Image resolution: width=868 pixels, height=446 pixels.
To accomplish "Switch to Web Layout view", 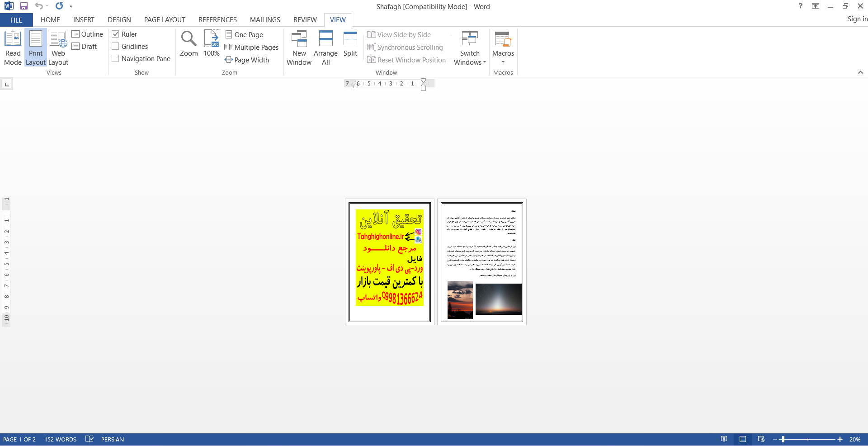I will coord(58,47).
